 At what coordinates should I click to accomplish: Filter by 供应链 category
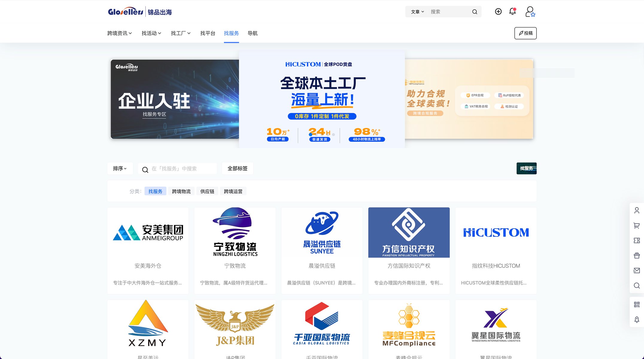click(x=207, y=191)
